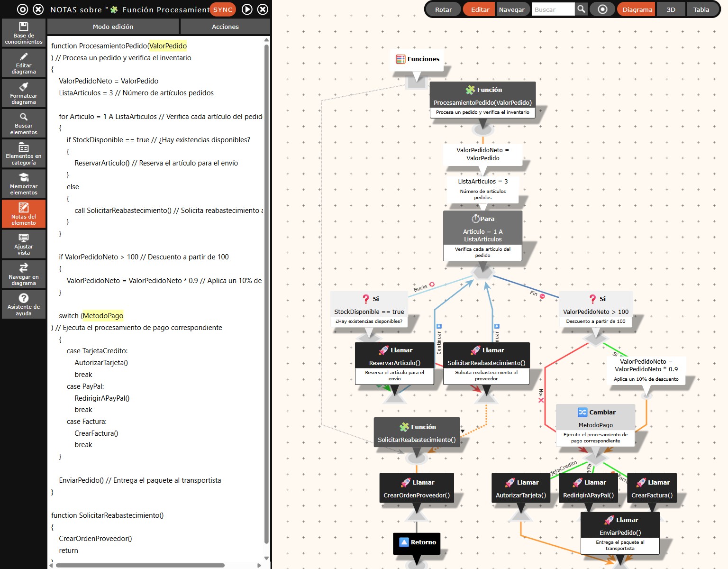Select Navegar mode in top toolbar
The height and width of the screenshot is (569, 728).
tap(512, 9)
